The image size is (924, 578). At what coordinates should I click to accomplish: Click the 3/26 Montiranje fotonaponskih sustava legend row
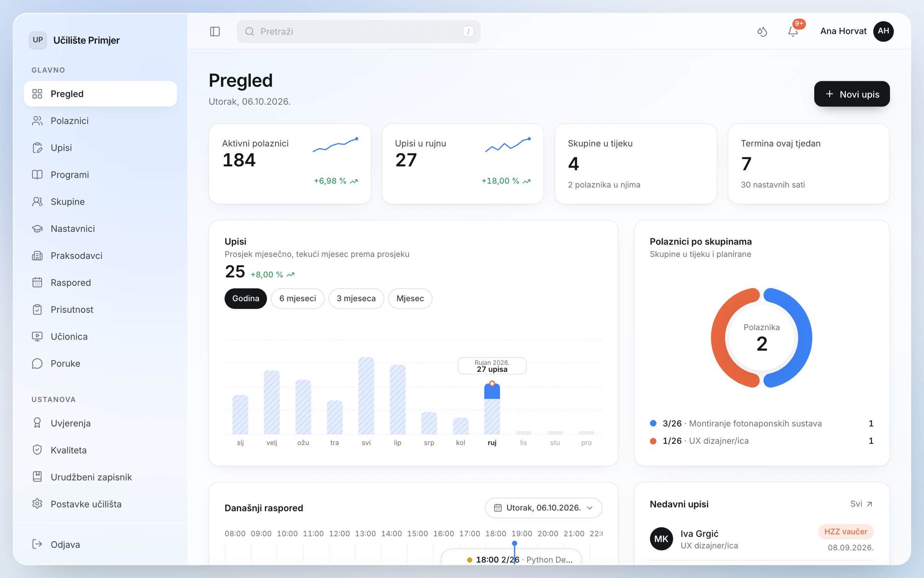(x=762, y=423)
